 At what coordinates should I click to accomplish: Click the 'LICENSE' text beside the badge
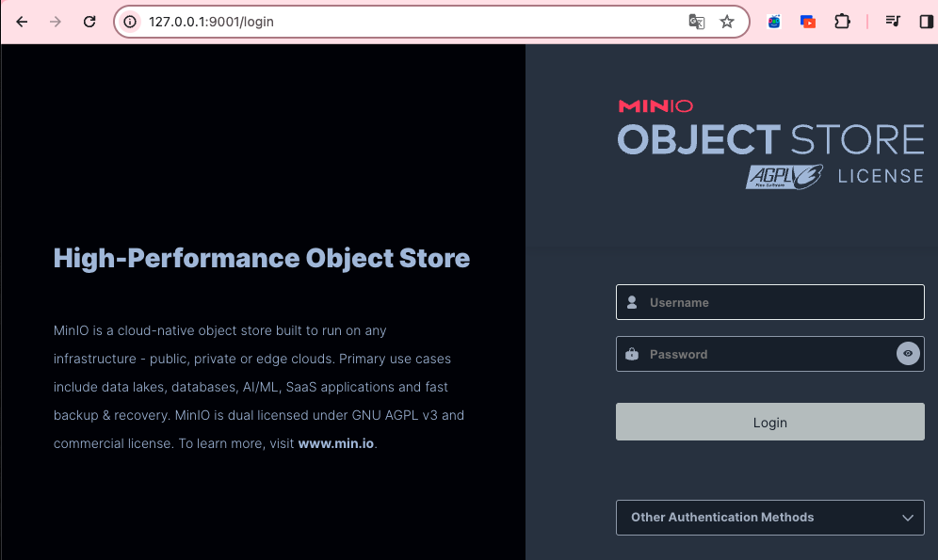tap(881, 176)
